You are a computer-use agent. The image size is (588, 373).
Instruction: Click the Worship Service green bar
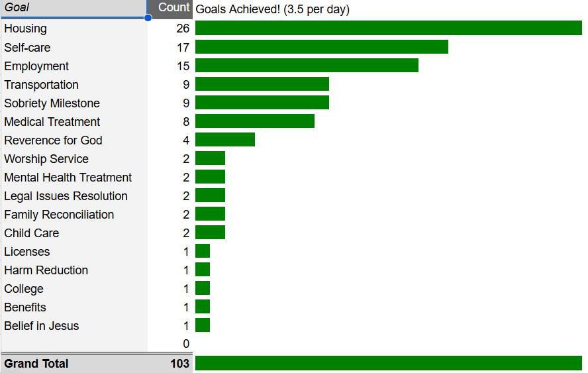click(210, 158)
